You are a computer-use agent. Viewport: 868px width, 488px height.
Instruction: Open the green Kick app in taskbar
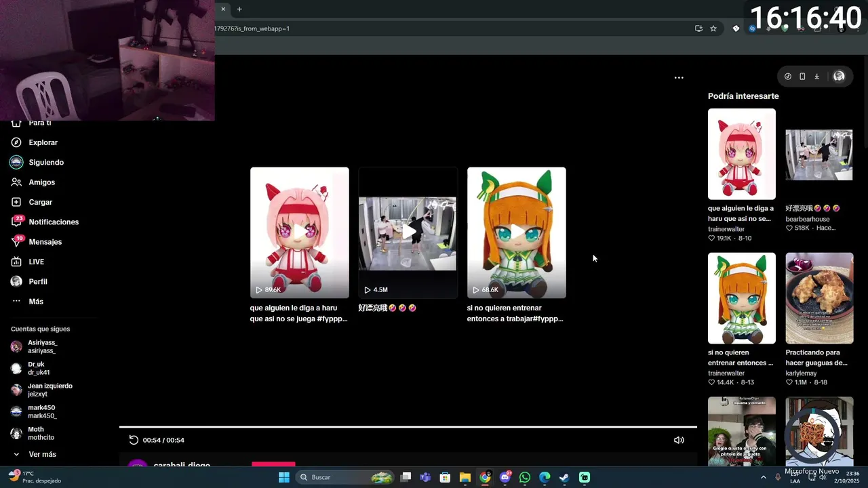coord(585,477)
